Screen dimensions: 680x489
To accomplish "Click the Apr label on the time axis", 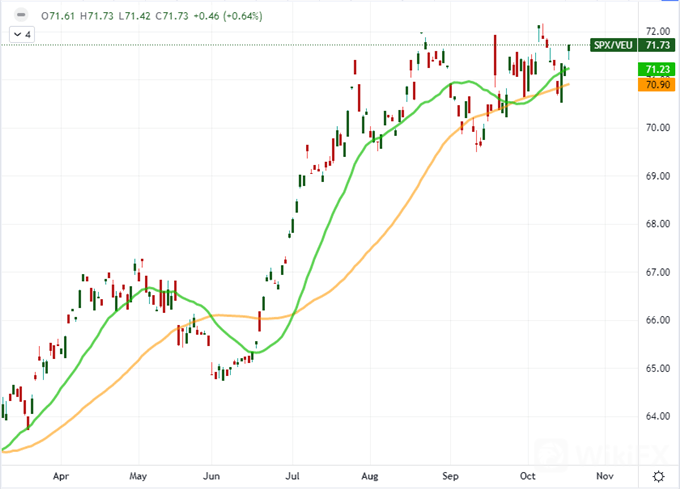I will point(63,476).
